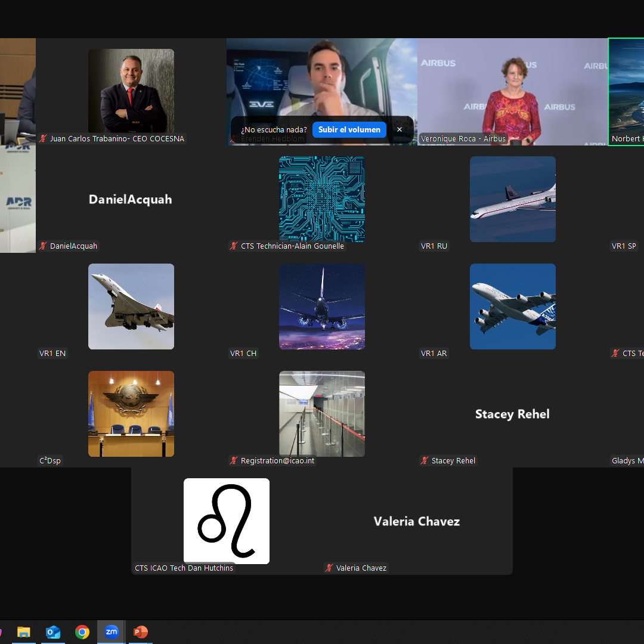This screenshot has height=644, width=644.
Task: Select the Leo symbol avatar of Dan Hutchins
Action: pyautogui.click(x=227, y=521)
